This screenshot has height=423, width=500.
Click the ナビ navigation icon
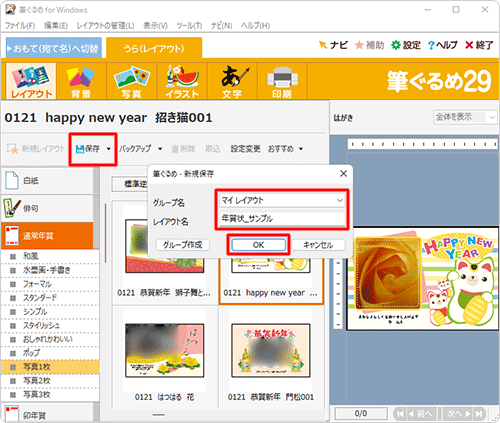(333, 45)
